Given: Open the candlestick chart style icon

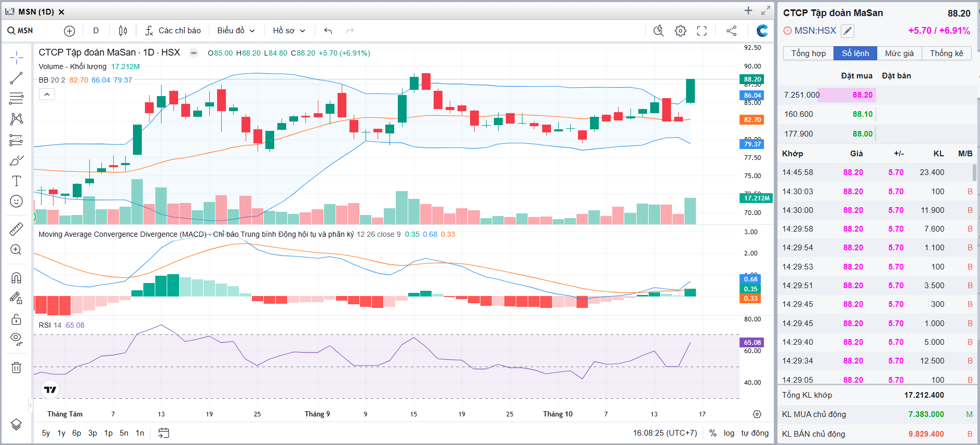Looking at the screenshot, I should 123,31.
